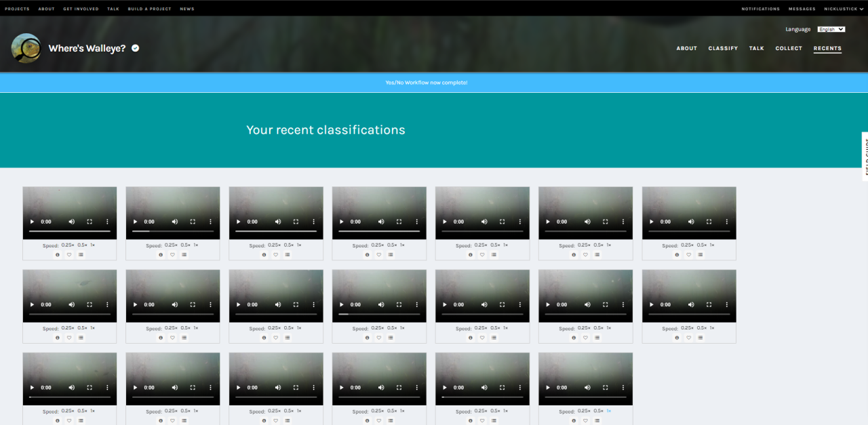Screen dimensions: 868x425
Task: Go to Build a Project
Action: point(149,9)
